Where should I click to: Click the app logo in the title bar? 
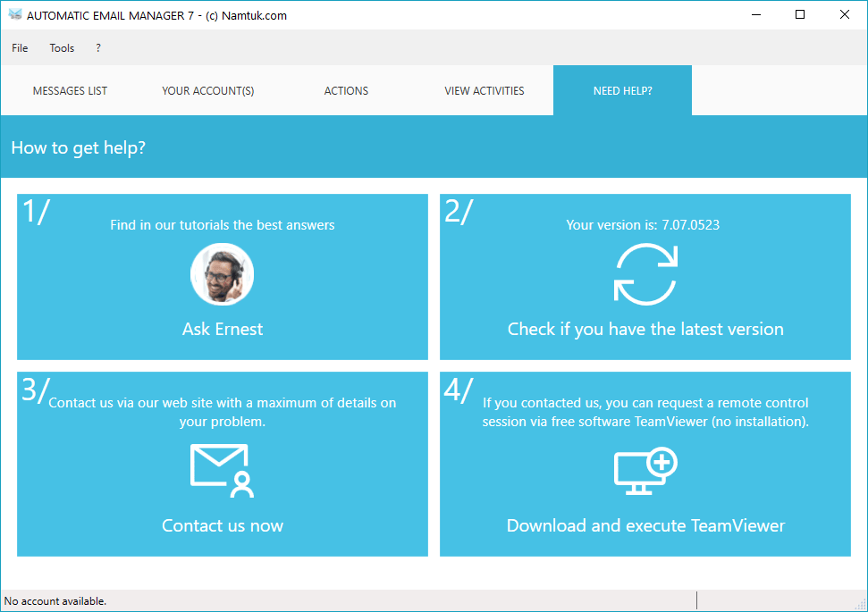pyautogui.click(x=15, y=15)
